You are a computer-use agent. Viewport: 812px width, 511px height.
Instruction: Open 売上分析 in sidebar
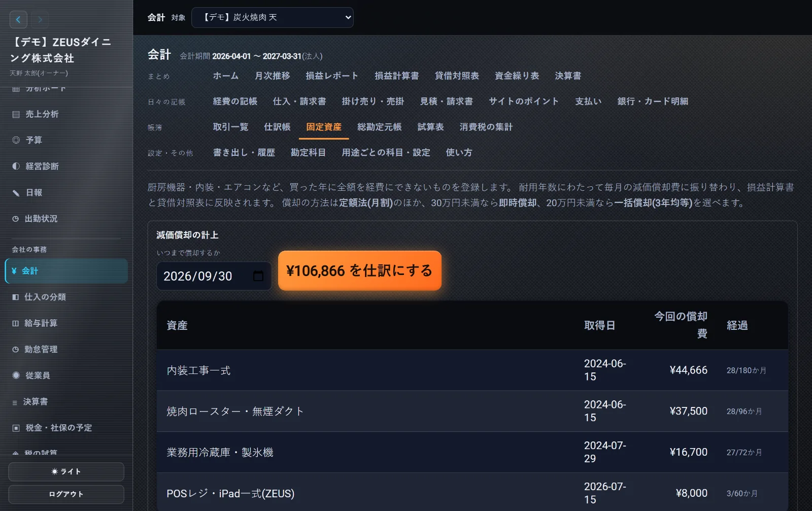[66, 114]
